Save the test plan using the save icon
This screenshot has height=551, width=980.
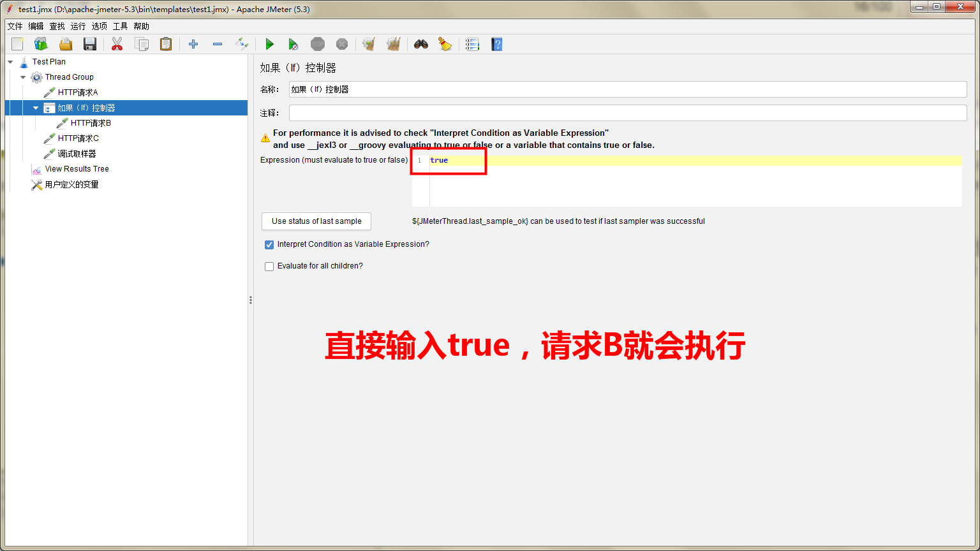pos(90,44)
